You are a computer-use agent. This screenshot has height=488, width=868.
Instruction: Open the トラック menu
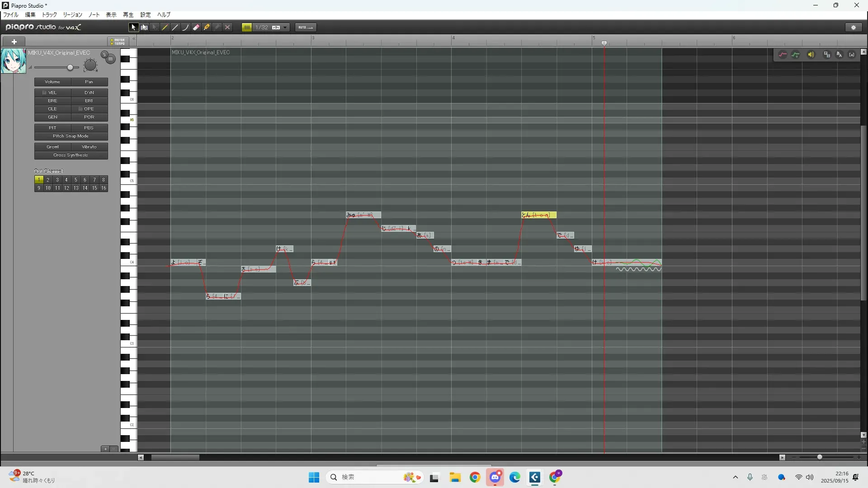click(49, 15)
